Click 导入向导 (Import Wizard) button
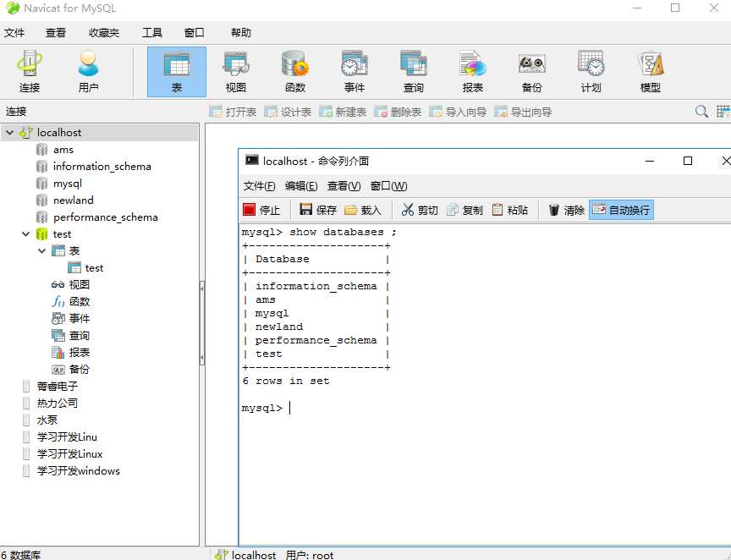The image size is (731, 560). tap(458, 112)
